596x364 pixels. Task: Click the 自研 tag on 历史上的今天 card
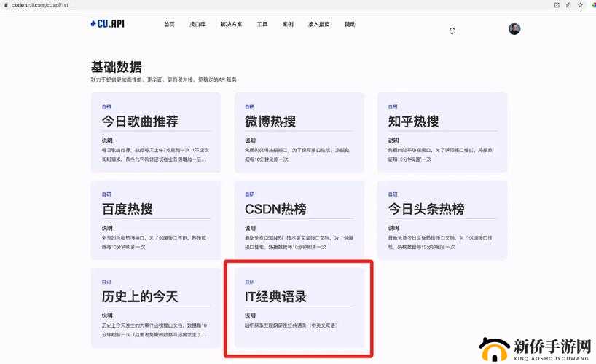pos(106,282)
